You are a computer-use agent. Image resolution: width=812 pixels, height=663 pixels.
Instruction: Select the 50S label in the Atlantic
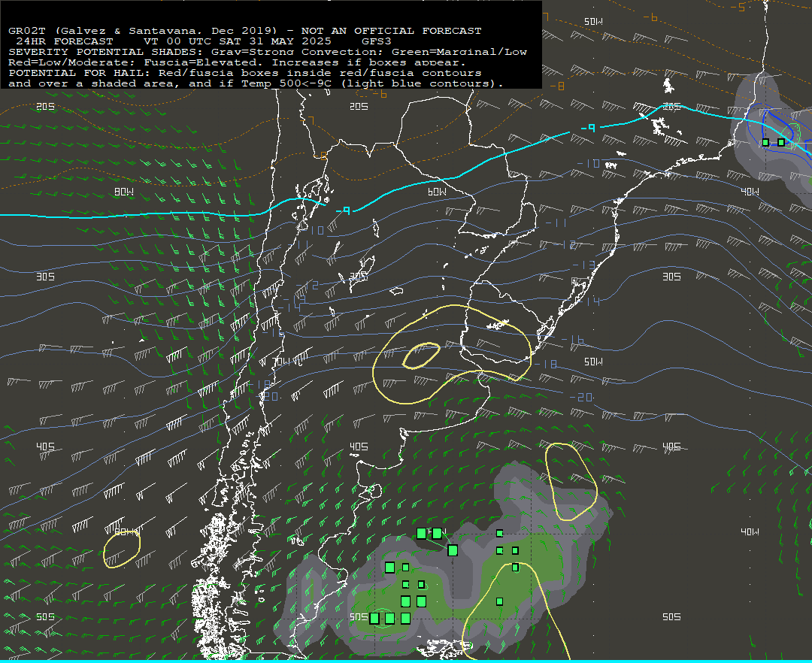coord(671,617)
